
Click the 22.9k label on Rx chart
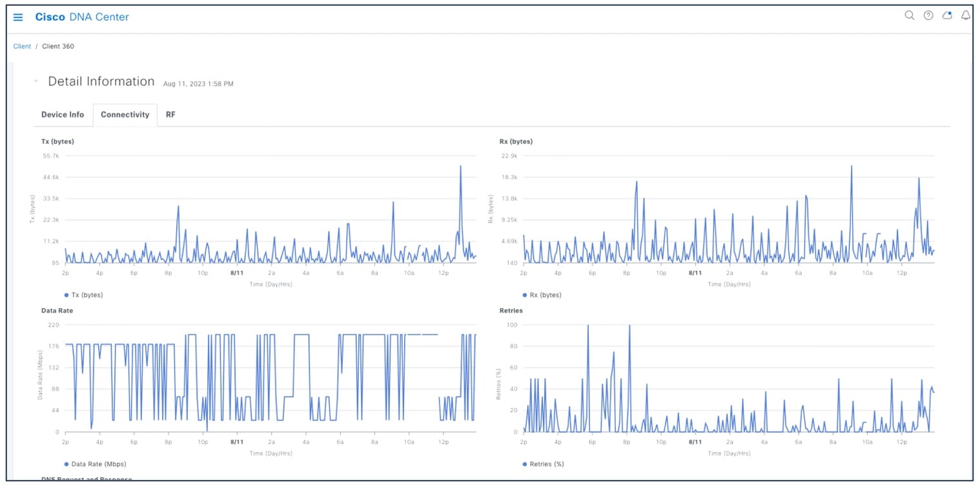pos(509,156)
